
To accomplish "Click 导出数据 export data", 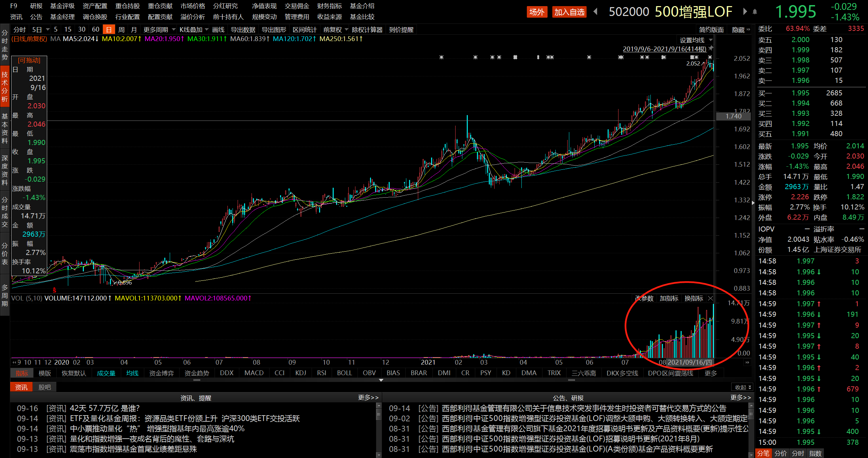I will tap(243, 30).
